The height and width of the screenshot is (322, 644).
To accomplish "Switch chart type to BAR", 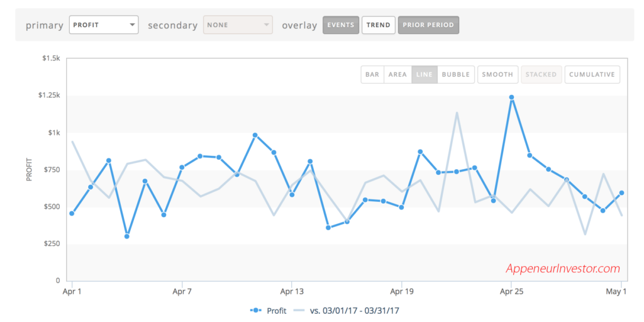I will (372, 75).
